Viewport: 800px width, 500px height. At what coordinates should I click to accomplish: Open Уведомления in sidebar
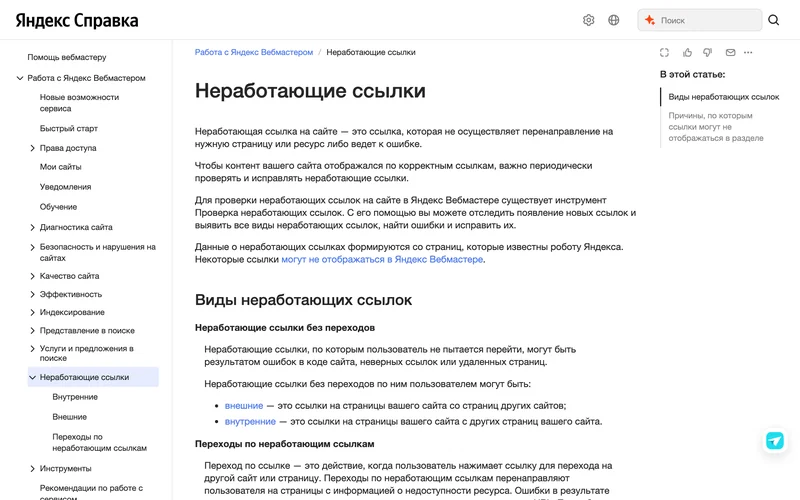point(65,187)
